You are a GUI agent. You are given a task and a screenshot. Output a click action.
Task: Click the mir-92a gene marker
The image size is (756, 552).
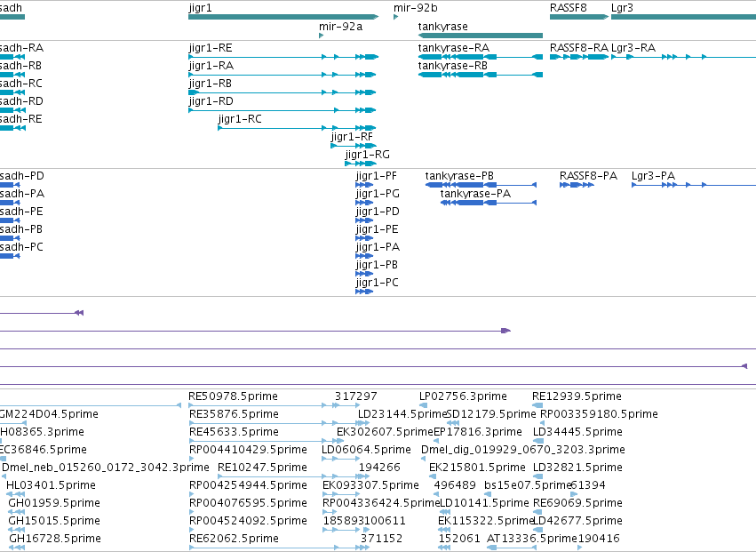[321, 36]
